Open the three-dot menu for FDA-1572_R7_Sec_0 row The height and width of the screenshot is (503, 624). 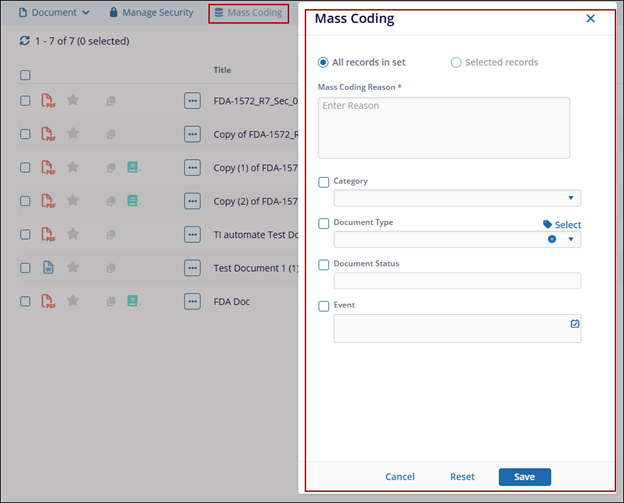[192, 100]
